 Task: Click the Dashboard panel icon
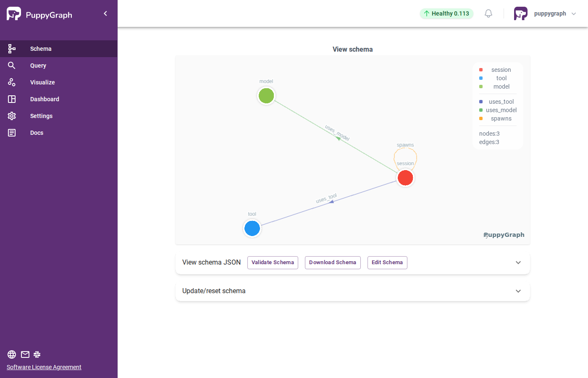pyautogui.click(x=11, y=99)
